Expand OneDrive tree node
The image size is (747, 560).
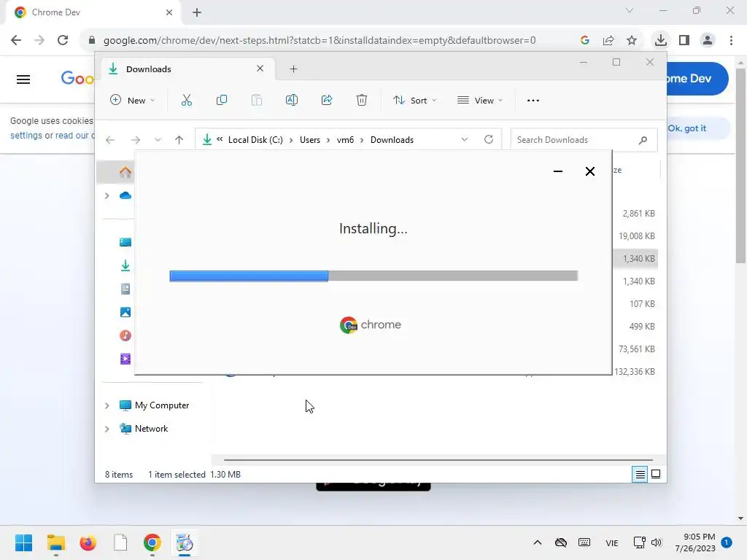tap(107, 195)
